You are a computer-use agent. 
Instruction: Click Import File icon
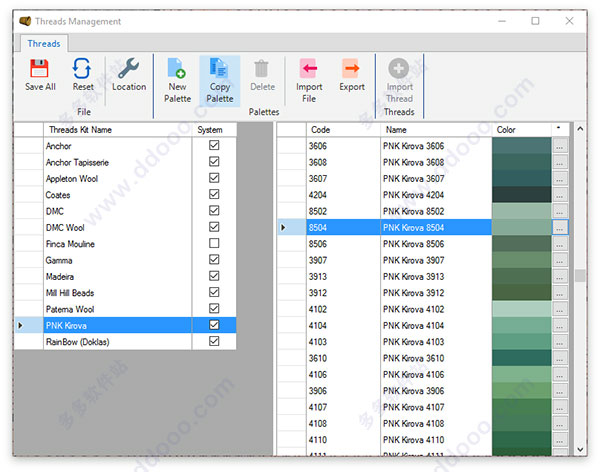coord(308,69)
